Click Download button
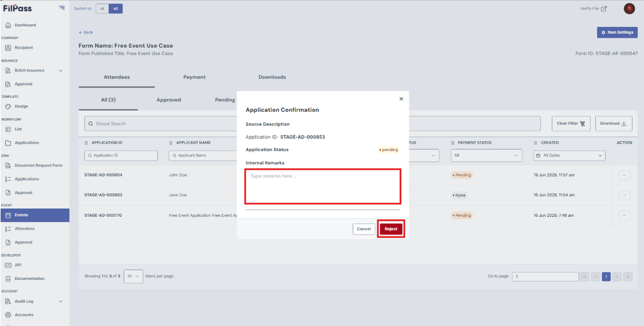Image resolution: width=644 pixels, height=326 pixels. click(613, 124)
